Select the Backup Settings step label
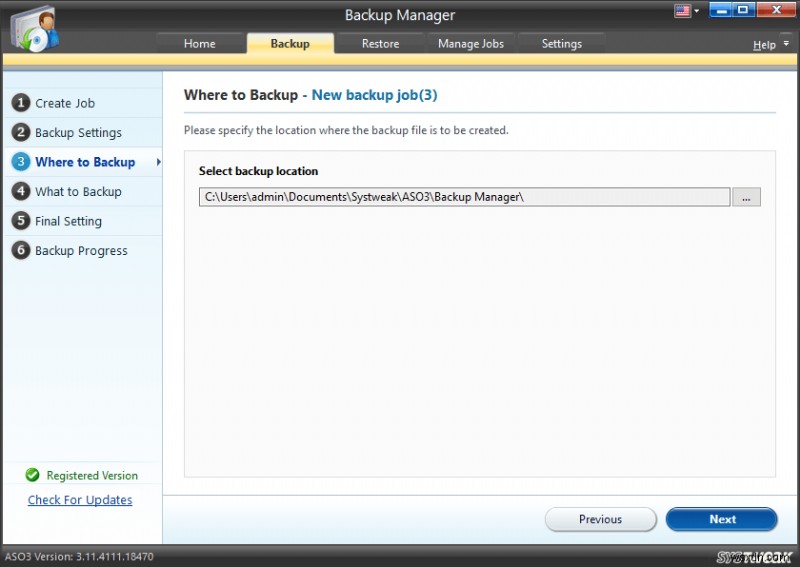The image size is (800, 567). (x=79, y=133)
